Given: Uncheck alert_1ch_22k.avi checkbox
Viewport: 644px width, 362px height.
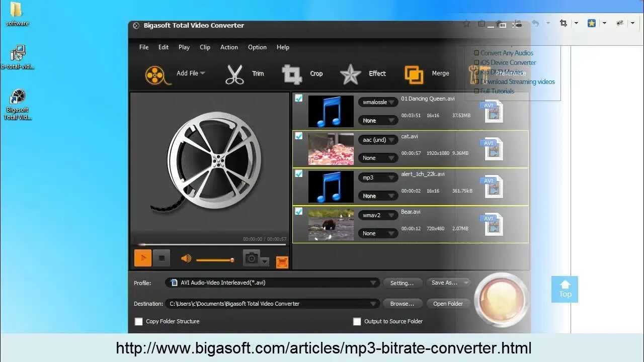Looking at the screenshot, I should pyautogui.click(x=299, y=173).
